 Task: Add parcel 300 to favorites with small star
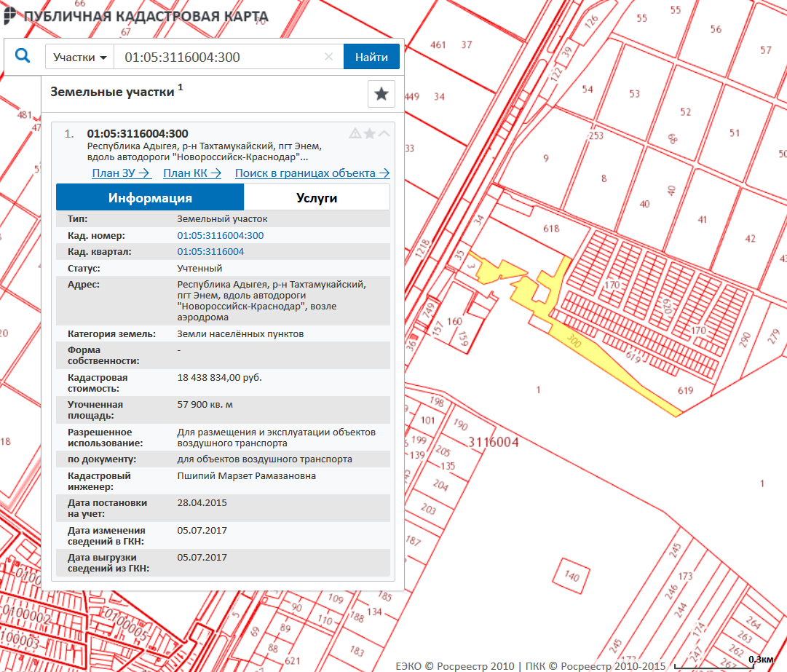[370, 133]
